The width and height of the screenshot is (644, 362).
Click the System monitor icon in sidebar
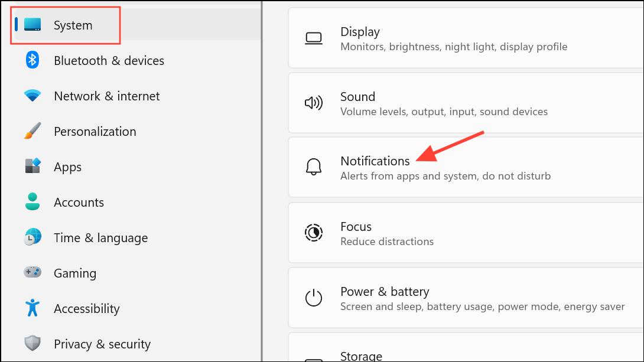pos(32,25)
